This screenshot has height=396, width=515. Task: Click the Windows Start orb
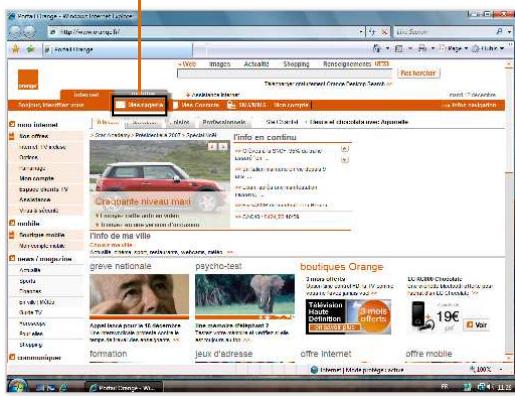[17, 387]
